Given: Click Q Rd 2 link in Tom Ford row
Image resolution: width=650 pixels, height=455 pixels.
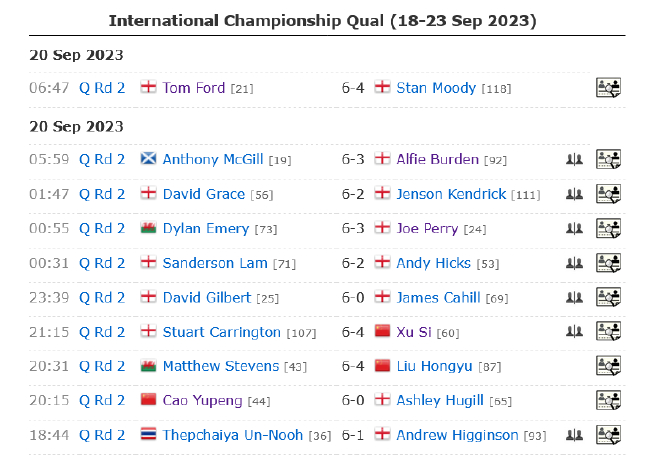Looking at the screenshot, I should 102,88.
